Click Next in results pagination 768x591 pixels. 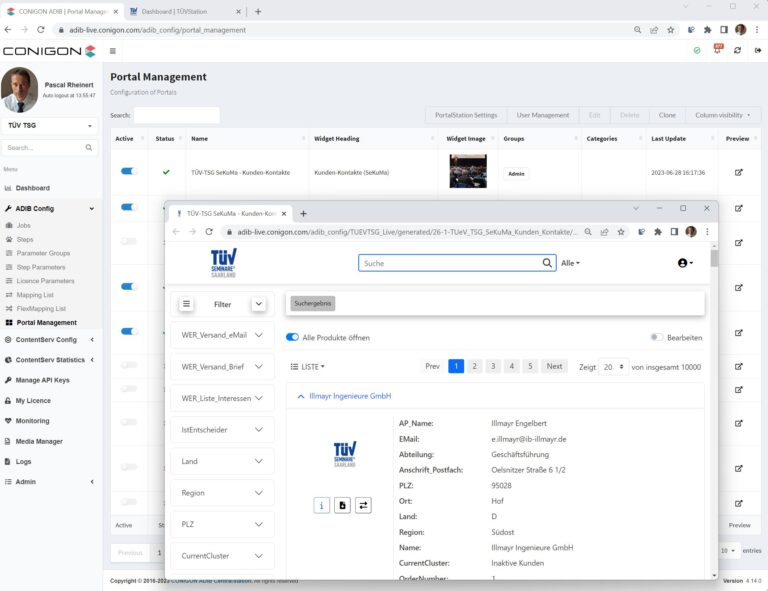pos(554,366)
